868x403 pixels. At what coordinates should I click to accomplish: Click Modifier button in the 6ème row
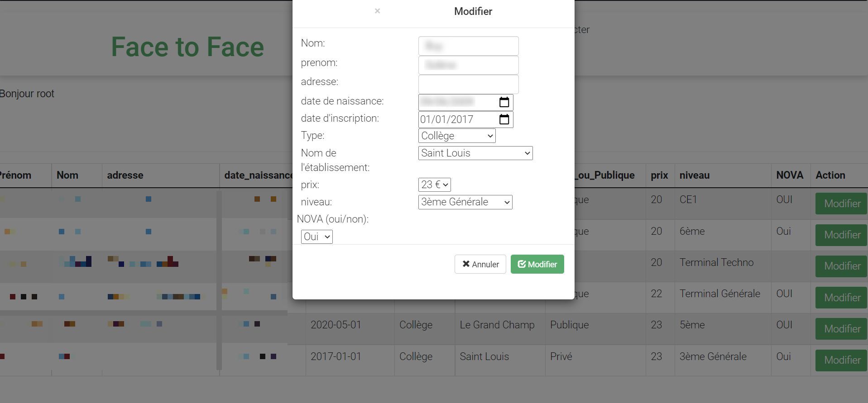842,235
